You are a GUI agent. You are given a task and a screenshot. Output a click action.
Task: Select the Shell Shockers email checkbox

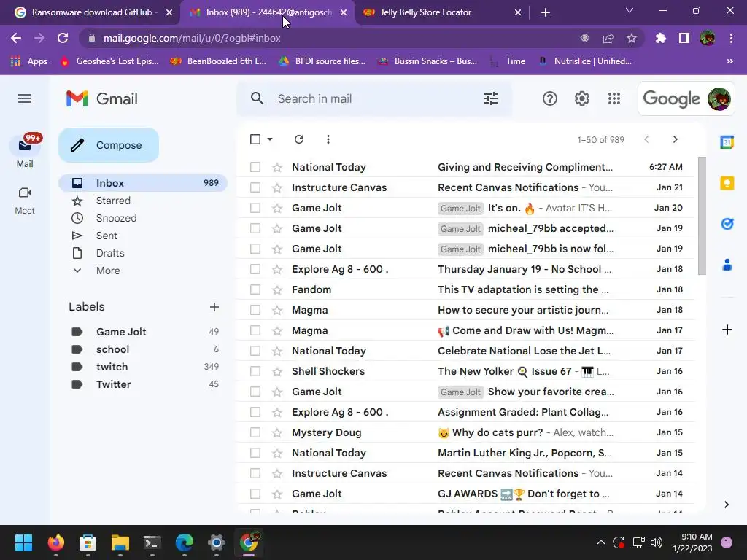(255, 371)
